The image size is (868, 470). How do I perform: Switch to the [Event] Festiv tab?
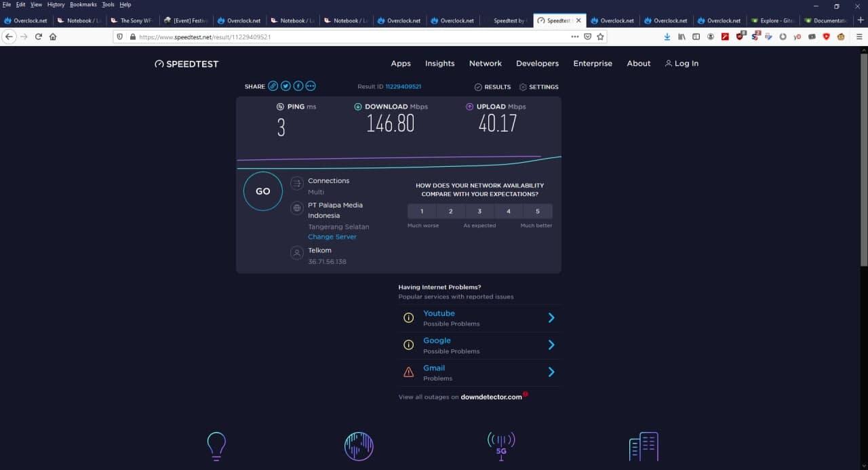point(186,20)
